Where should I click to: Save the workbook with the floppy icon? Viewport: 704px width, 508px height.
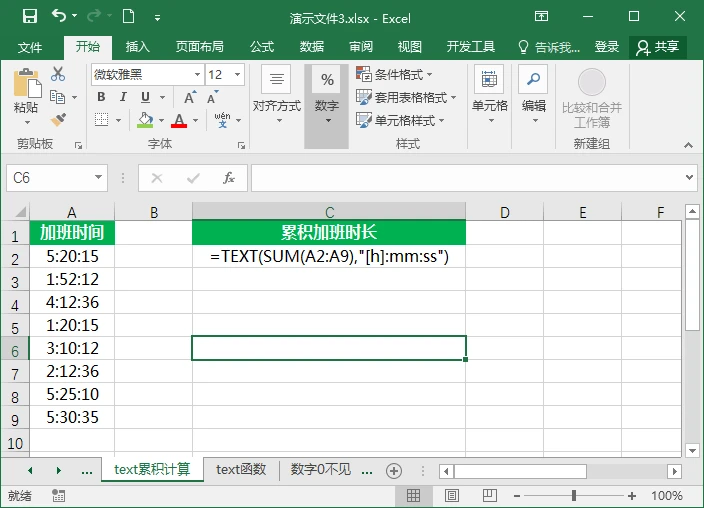[x=30, y=17]
